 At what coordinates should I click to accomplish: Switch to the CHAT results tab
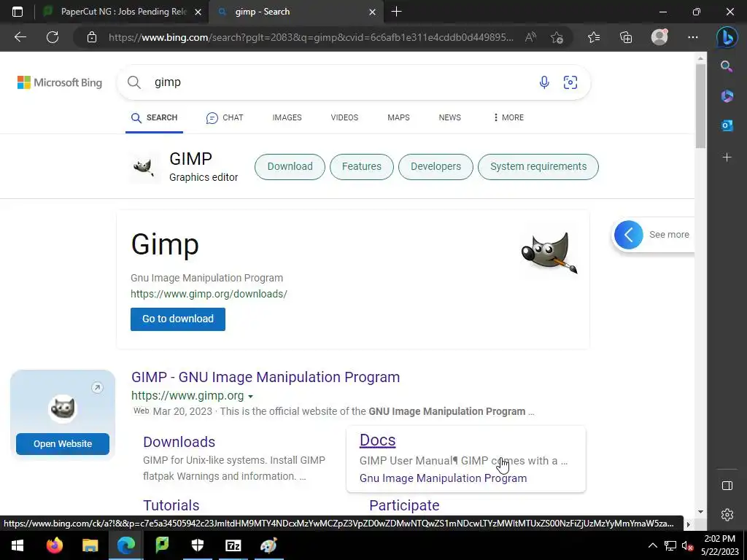[x=225, y=117]
